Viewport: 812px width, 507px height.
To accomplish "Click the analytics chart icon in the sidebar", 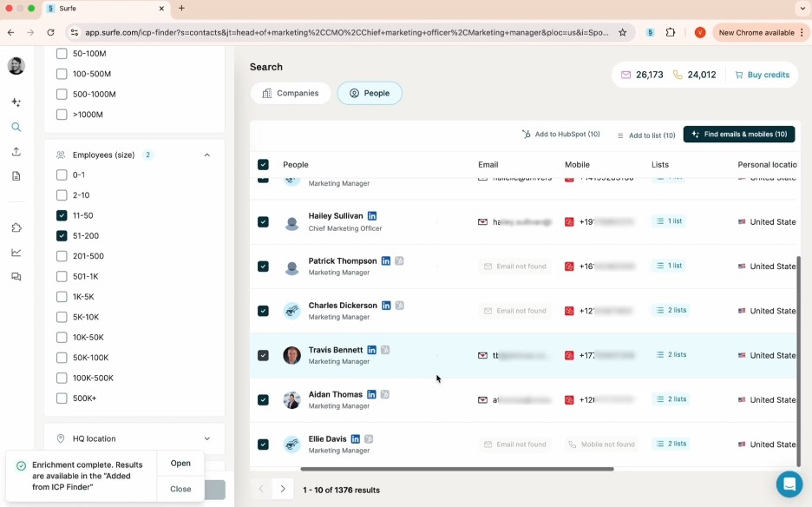I will (x=17, y=252).
